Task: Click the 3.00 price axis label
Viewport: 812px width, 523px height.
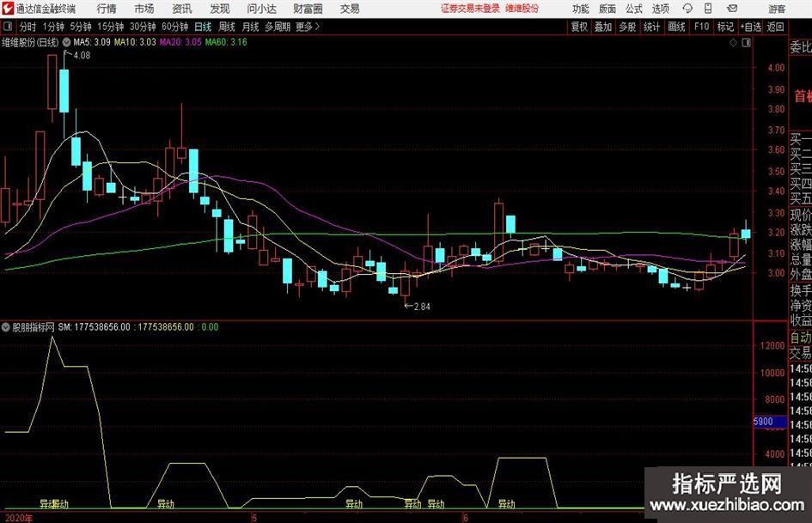Action: click(x=776, y=273)
